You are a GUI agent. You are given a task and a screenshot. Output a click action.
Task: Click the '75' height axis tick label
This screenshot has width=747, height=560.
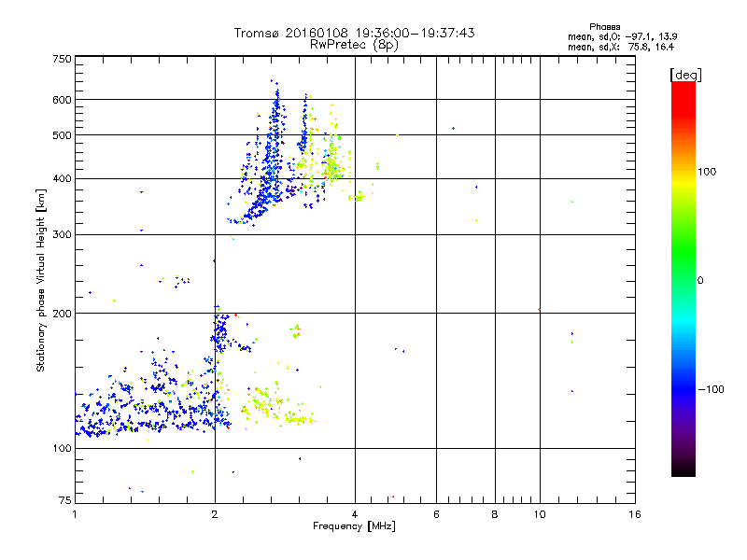click(x=65, y=500)
